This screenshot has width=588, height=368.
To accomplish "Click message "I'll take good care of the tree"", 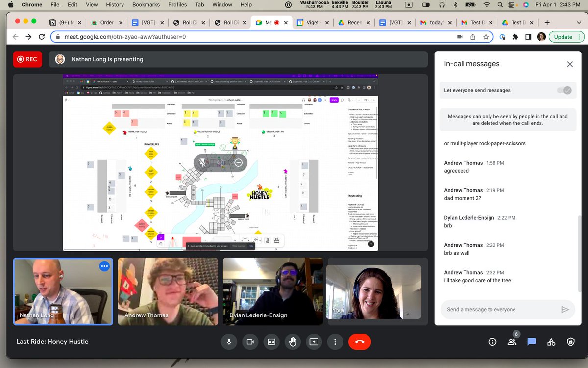I will click(x=477, y=281).
